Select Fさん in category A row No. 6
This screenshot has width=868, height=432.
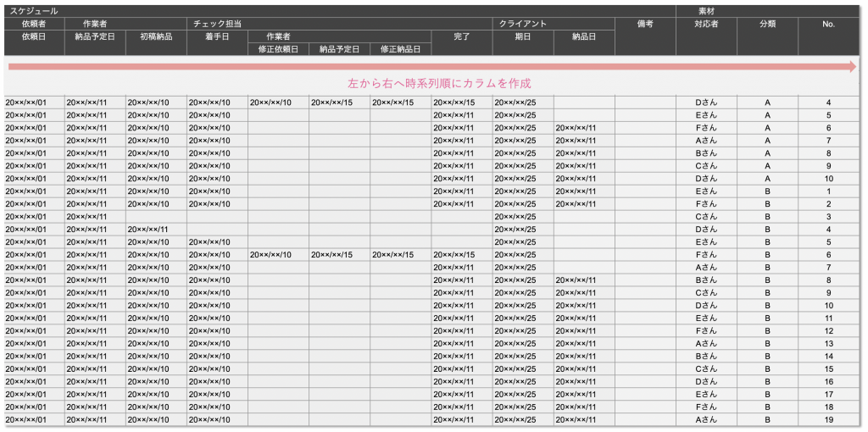point(706,128)
